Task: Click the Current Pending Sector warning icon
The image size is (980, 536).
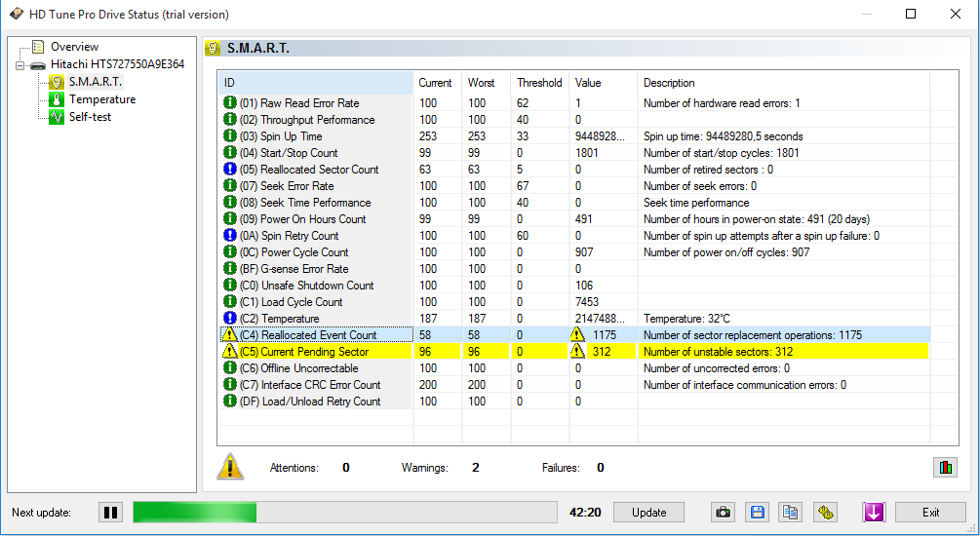Action: (x=229, y=351)
